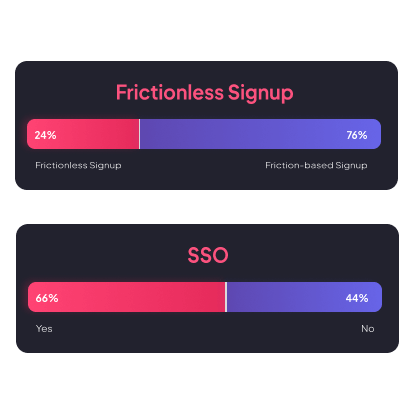414x406 pixels.
Task: Click the pink Frictionless Signup heading
Action: pos(204,93)
